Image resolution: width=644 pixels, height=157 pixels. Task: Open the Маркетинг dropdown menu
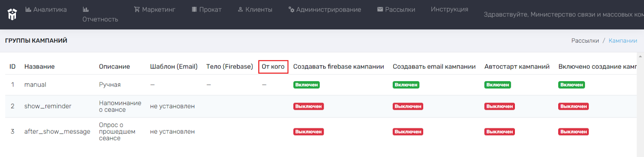coord(155,9)
